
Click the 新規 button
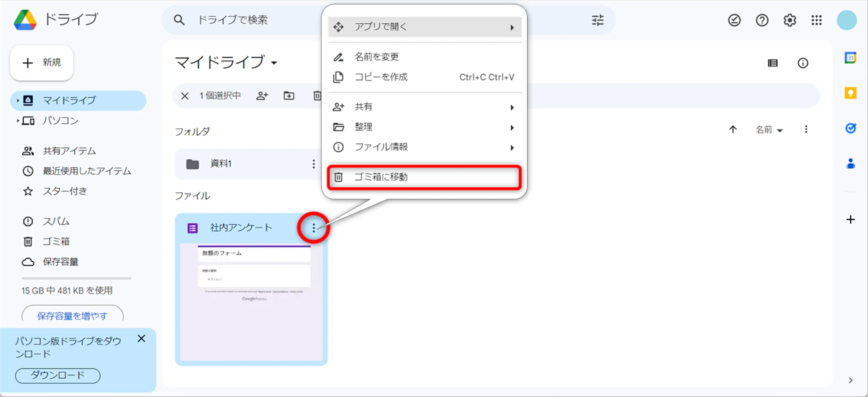(42, 63)
